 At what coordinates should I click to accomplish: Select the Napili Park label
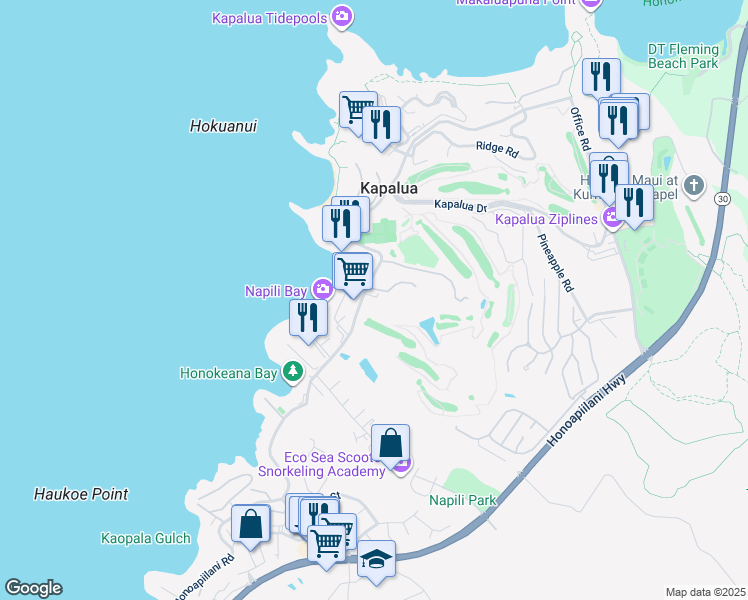463,500
